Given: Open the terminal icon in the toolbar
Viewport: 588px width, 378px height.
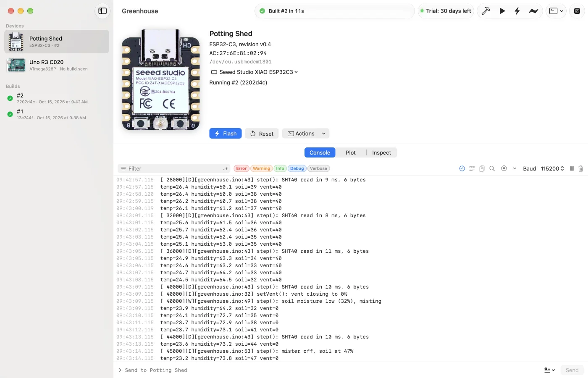Looking at the screenshot, I should 553,11.
